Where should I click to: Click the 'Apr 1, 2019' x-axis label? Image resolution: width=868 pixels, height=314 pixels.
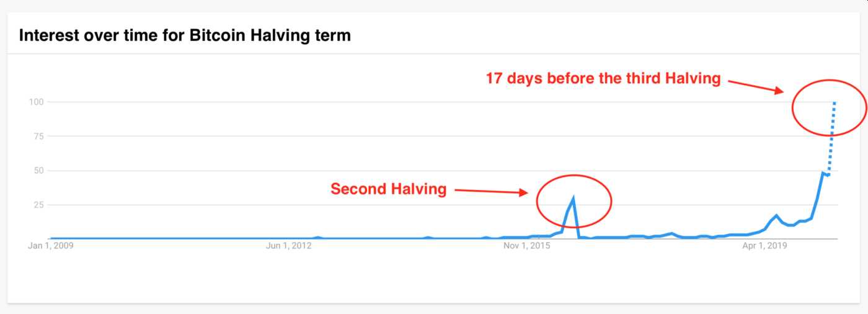[x=764, y=246]
